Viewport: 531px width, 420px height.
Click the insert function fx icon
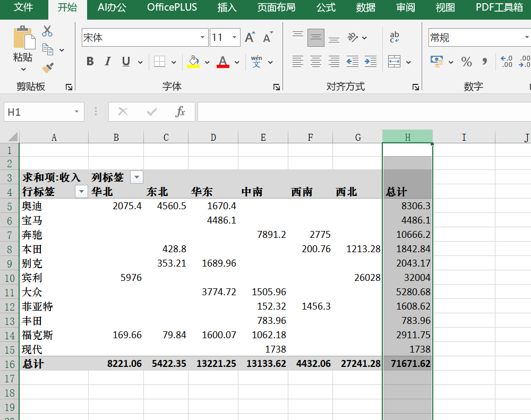180,112
